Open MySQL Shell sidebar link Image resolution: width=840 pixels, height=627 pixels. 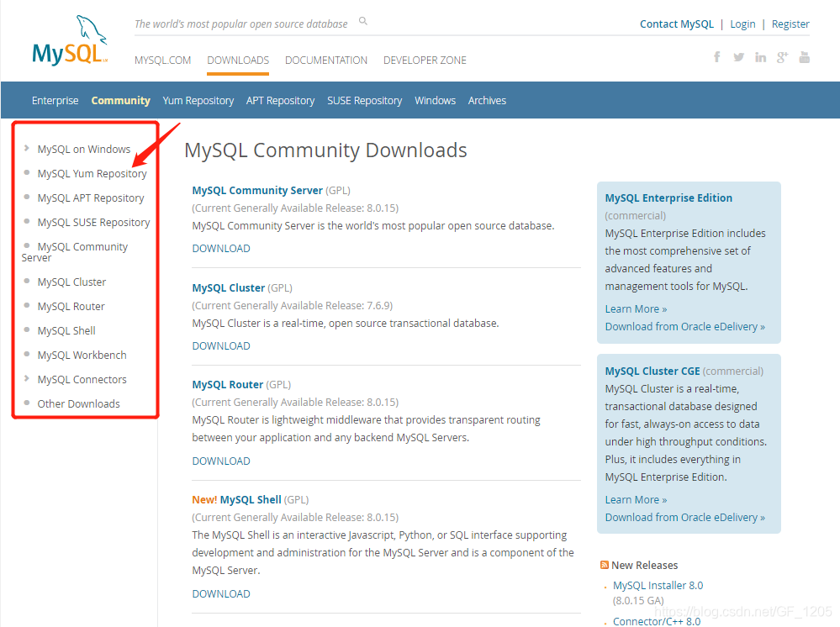tap(66, 331)
